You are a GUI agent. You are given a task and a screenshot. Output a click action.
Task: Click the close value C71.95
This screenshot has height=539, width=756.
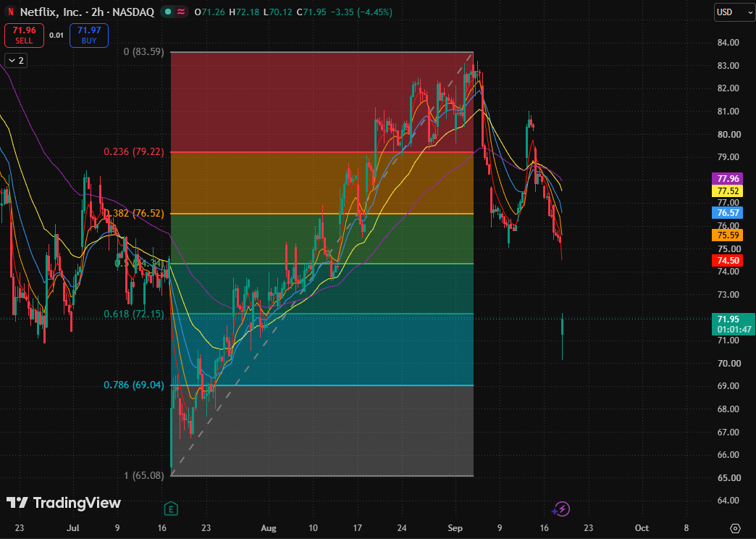pos(312,12)
